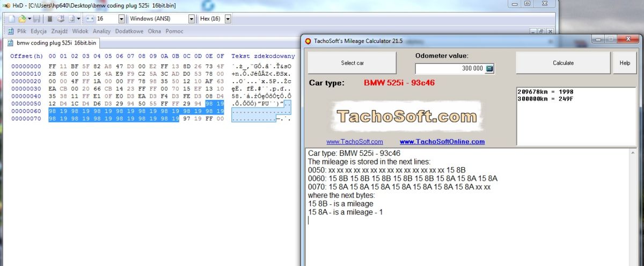Click the red BMW 525i - 93c46 car type label
The width and height of the screenshot is (644, 266).
coord(399,83)
